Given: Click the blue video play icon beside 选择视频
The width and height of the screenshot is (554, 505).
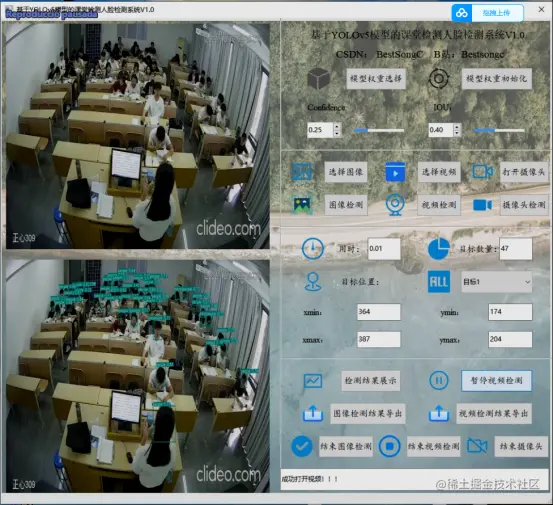Looking at the screenshot, I should [395, 172].
